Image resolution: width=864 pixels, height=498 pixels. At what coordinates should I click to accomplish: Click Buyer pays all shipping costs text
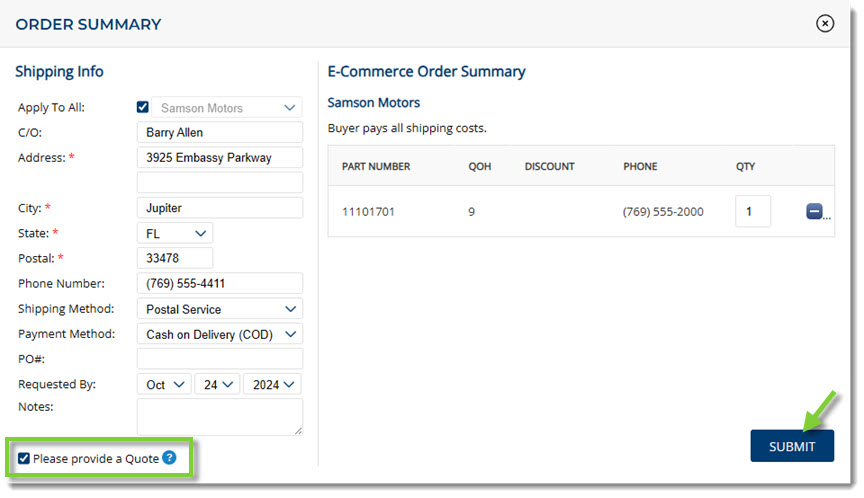pyautogui.click(x=407, y=128)
